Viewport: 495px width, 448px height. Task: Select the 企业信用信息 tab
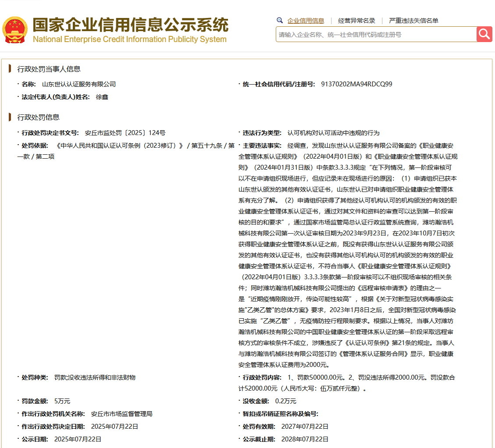306,21
